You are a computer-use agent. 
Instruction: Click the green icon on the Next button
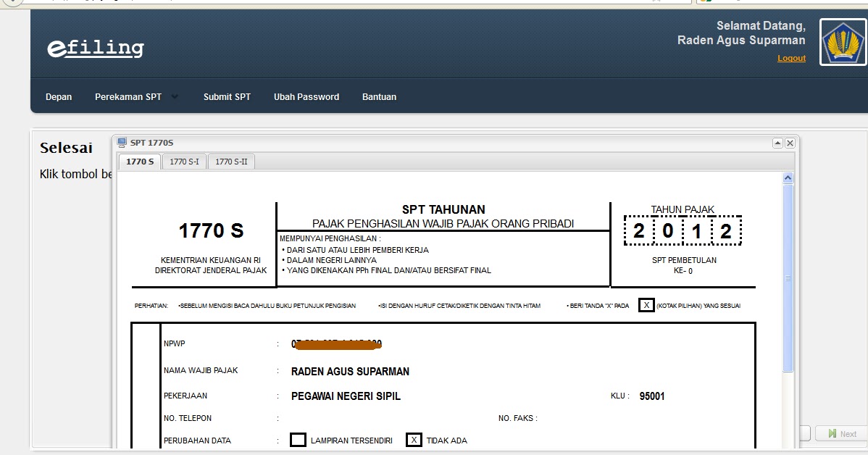832,434
